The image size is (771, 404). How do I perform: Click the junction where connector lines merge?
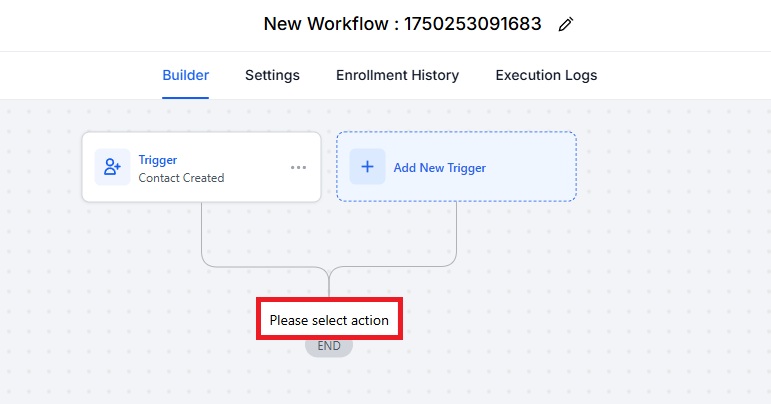pyautogui.click(x=329, y=272)
